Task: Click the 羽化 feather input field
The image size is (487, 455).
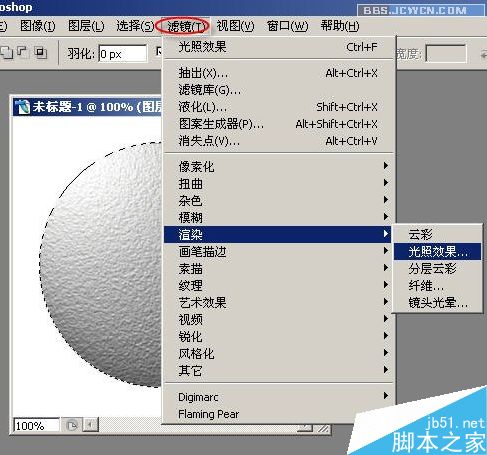Action: click(x=122, y=54)
